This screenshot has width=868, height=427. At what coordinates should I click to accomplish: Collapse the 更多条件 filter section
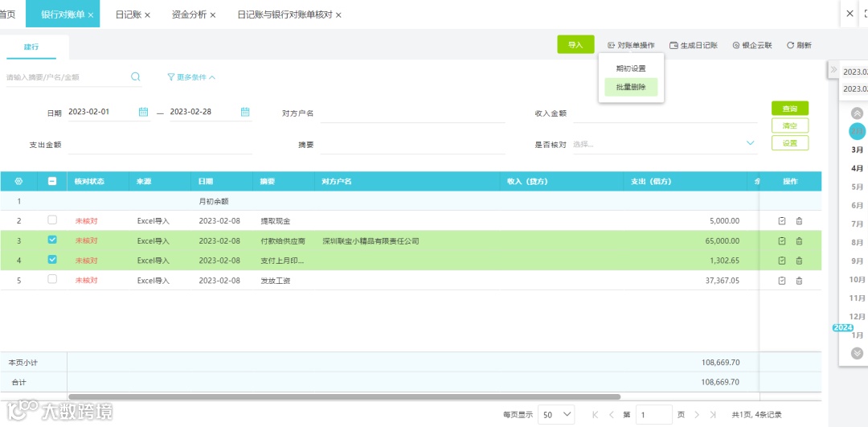[191, 77]
